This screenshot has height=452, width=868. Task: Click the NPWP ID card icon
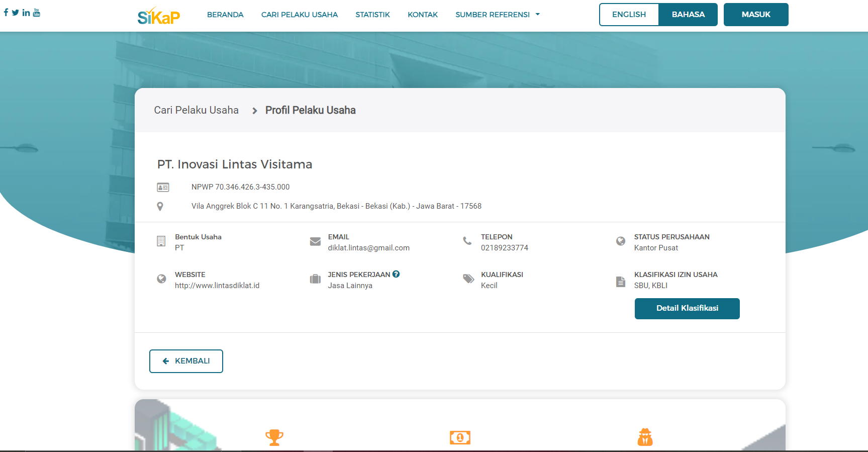[163, 188]
